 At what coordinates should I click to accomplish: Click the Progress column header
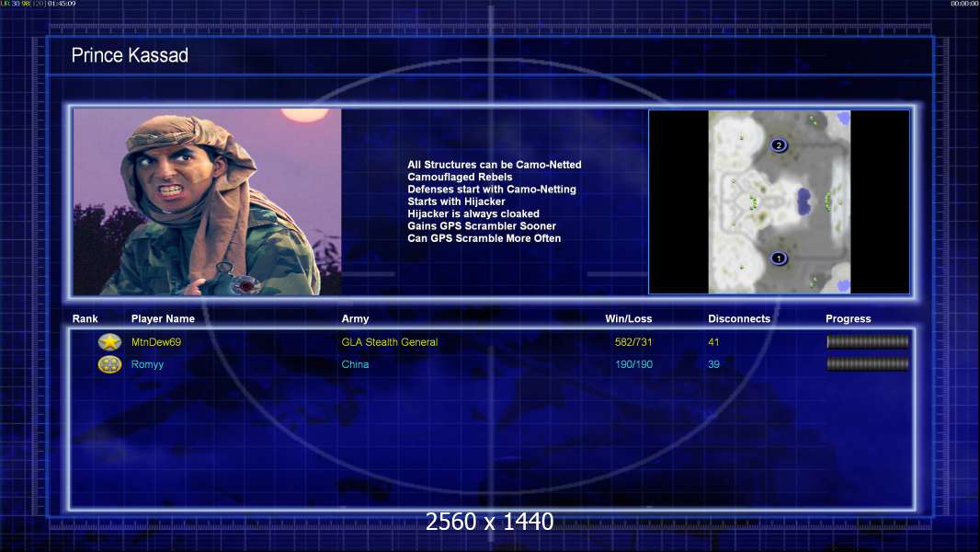click(849, 319)
